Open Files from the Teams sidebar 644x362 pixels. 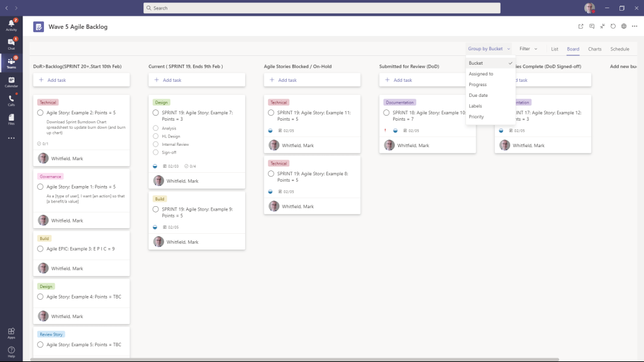11,118
